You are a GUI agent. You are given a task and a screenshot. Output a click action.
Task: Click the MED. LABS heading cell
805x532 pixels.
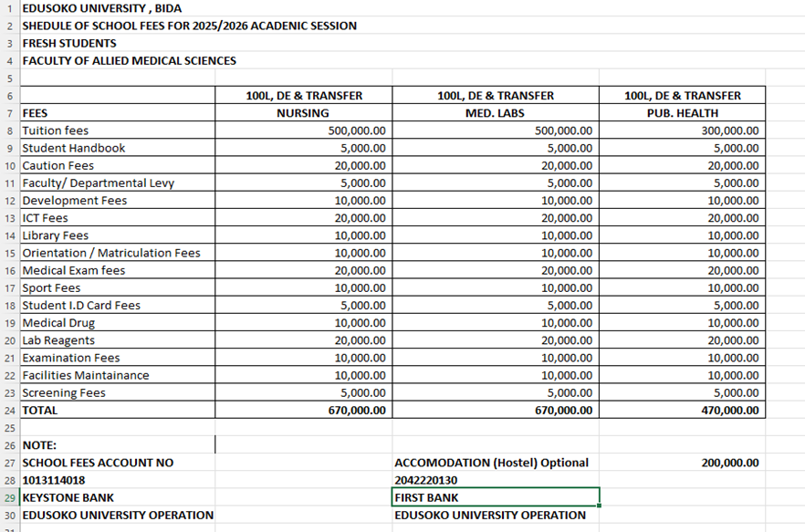[495, 113]
